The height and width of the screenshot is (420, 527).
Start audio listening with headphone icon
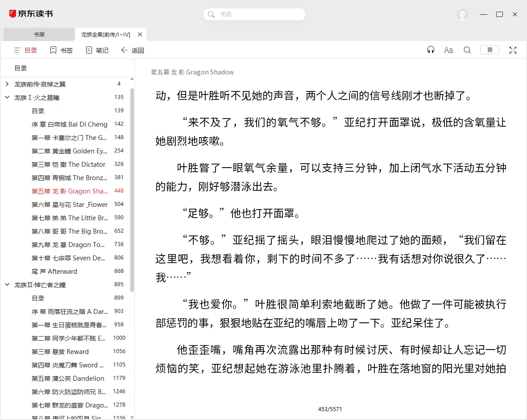coord(431,50)
